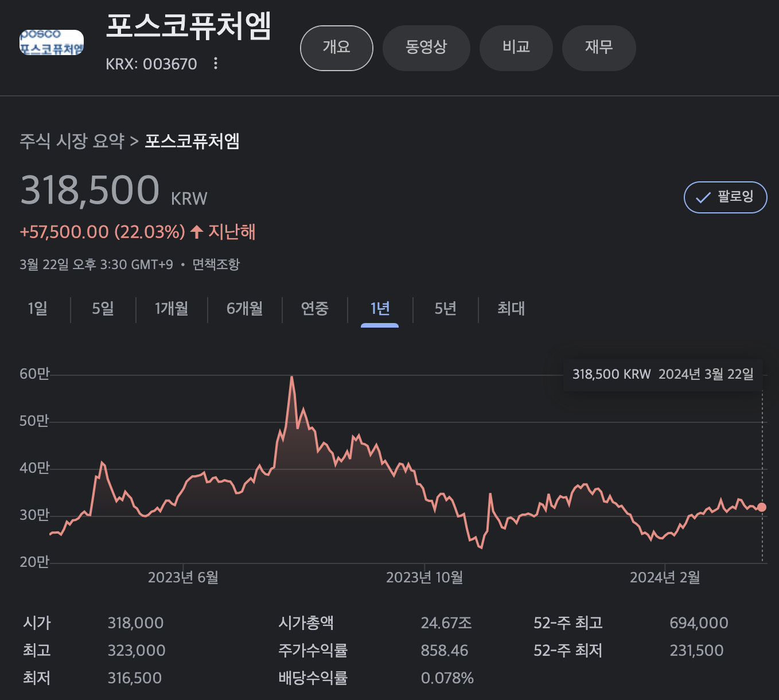Open the 비교 tab
Image resolution: width=779 pixels, height=700 pixels.
tap(516, 48)
